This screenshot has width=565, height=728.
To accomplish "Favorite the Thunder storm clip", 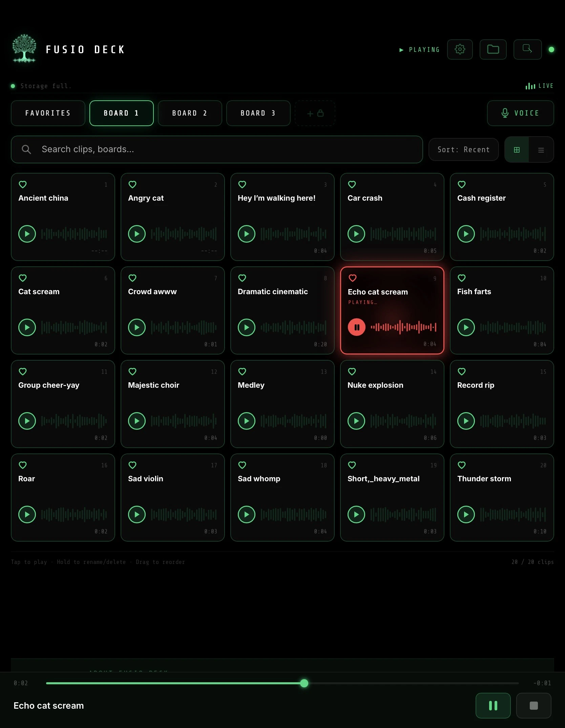I will click(462, 465).
